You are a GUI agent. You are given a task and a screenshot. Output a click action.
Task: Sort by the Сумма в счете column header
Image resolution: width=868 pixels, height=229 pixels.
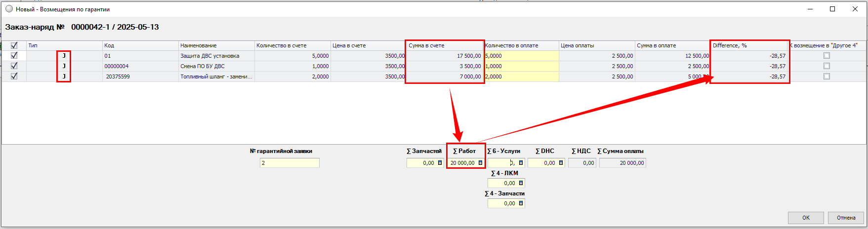coord(444,45)
